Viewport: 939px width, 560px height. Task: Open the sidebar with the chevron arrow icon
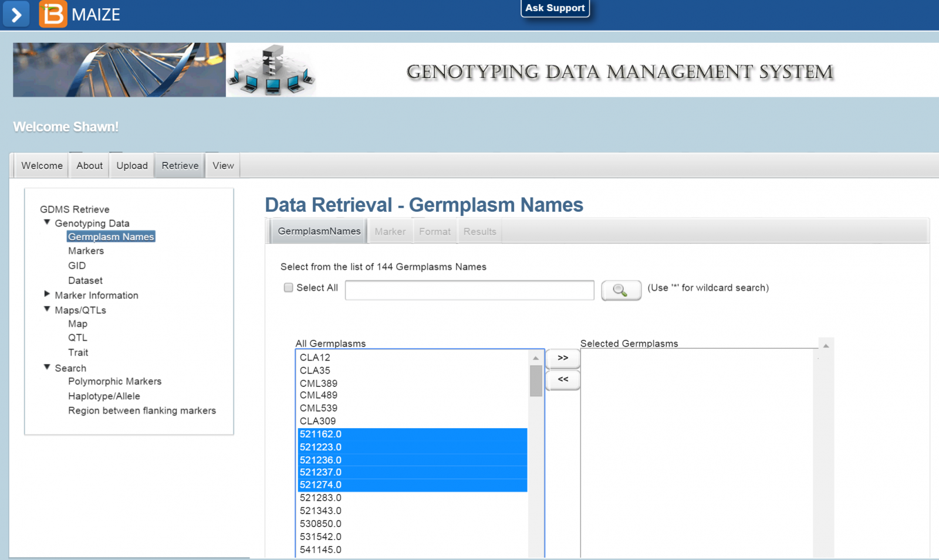pyautogui.click(x=16, y=14)
